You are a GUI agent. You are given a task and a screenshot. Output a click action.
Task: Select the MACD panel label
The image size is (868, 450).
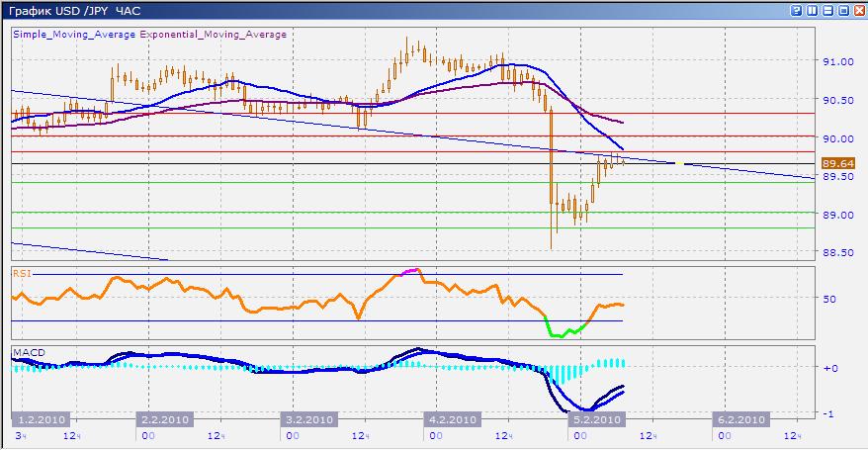point(26,351)
